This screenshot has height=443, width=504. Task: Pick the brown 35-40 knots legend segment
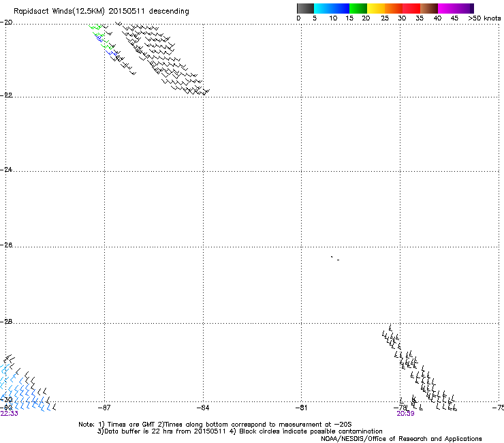click(x=429, y=8)
